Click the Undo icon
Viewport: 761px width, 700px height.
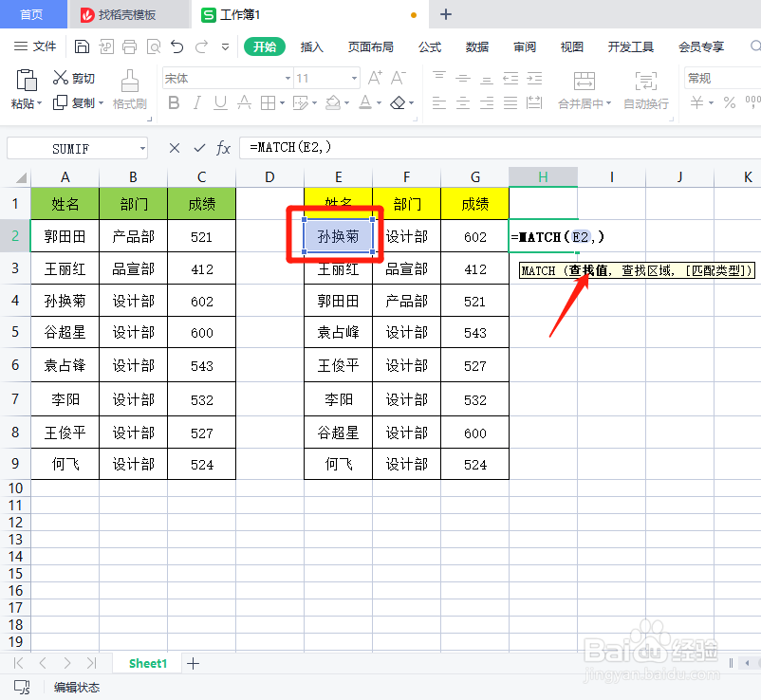[x=178, y=48]
